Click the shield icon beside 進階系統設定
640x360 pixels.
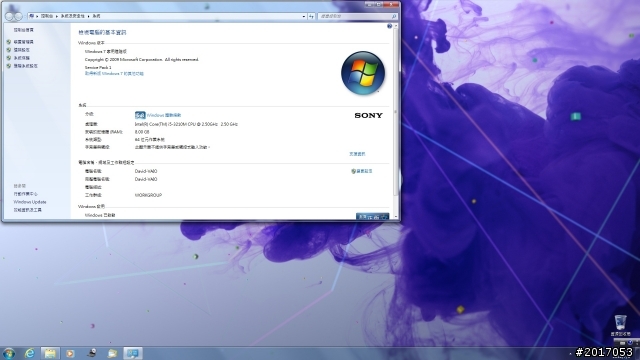[x=9, y=66]
